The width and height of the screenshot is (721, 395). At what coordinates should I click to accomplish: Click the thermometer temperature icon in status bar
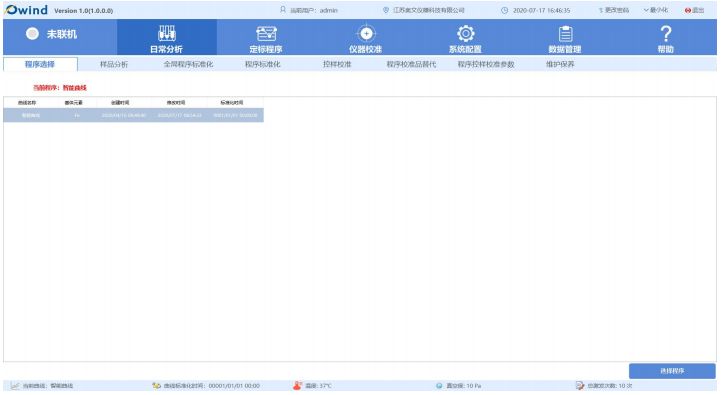[x=297, y=385]
